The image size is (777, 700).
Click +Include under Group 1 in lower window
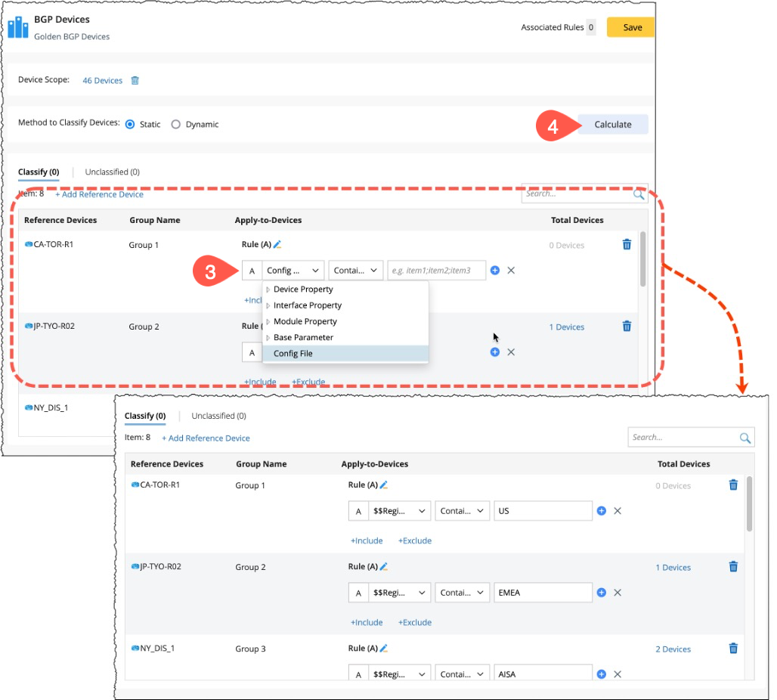click(x=366, y=540)
